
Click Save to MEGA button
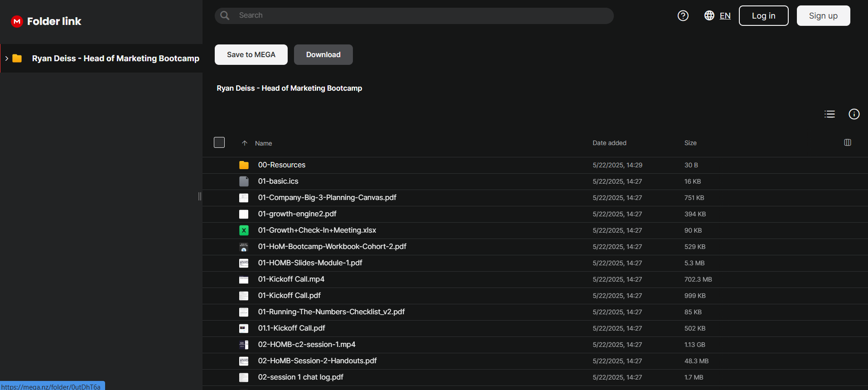pyautogui.click(x=251, y=54)
